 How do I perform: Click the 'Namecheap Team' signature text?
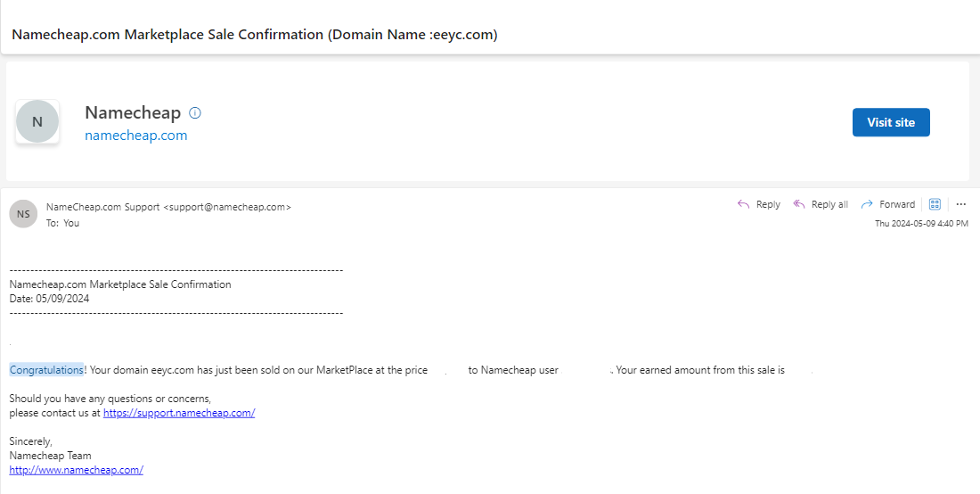coord(50,456)
